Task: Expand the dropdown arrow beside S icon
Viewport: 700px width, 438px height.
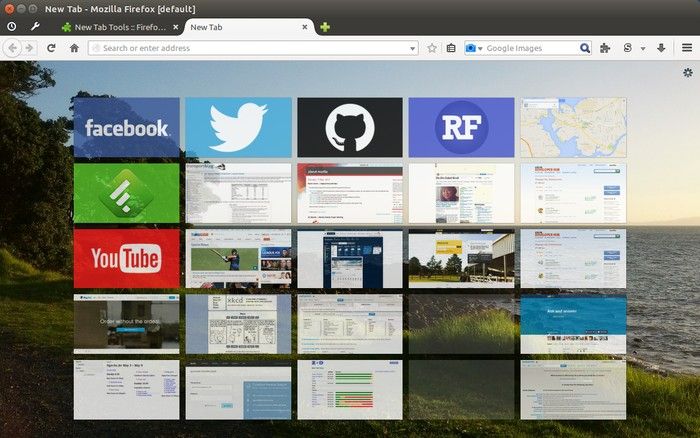Action: point(642,48)
